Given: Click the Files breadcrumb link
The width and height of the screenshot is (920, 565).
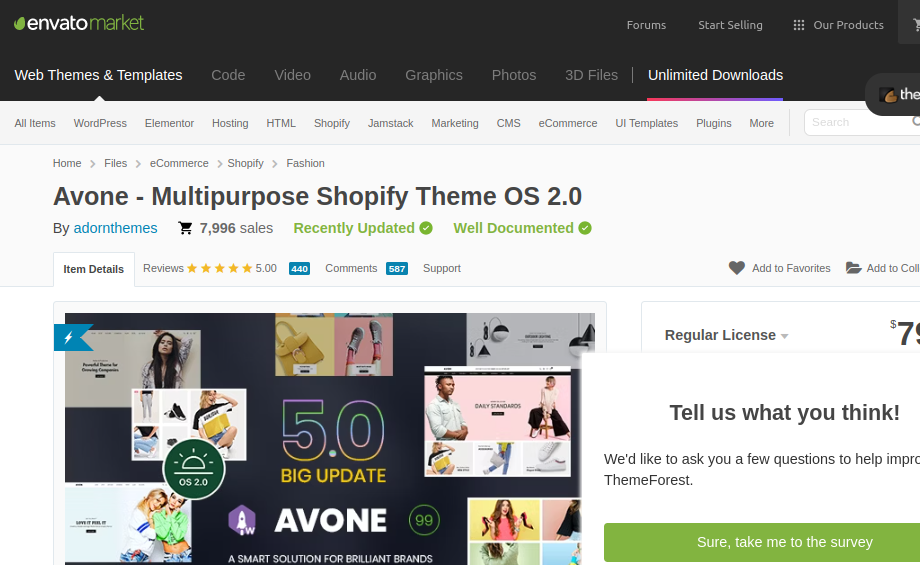Looking at the screenshot, I should tap(116, 163).
